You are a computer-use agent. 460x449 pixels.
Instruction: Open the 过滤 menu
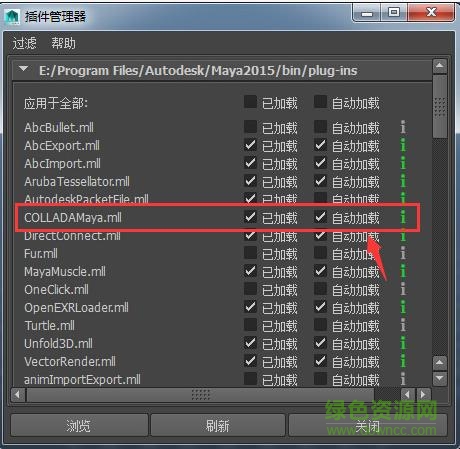coord(24,43)
